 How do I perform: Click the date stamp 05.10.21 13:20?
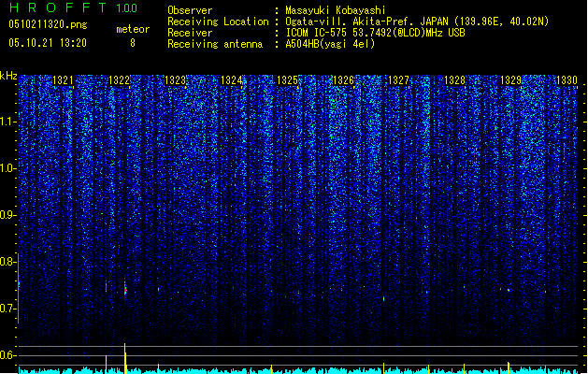point(48,43)
